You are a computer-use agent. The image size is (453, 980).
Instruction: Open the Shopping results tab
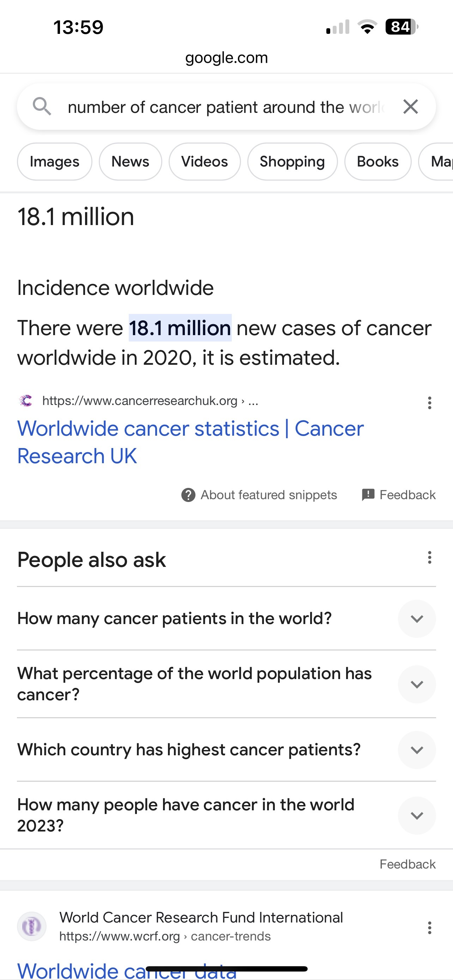292,162
